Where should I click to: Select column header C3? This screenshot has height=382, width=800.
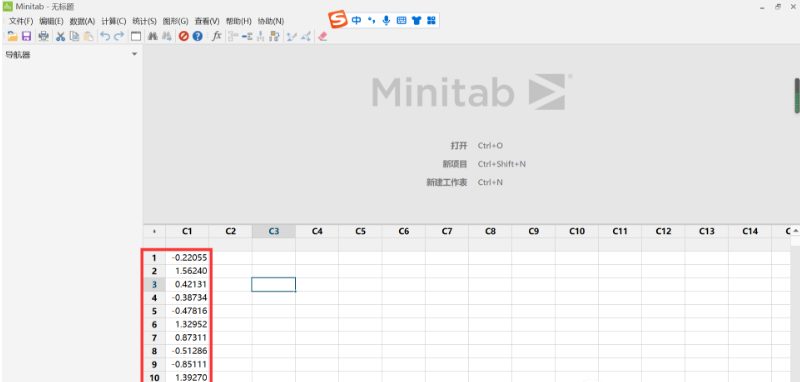[274, 231]
